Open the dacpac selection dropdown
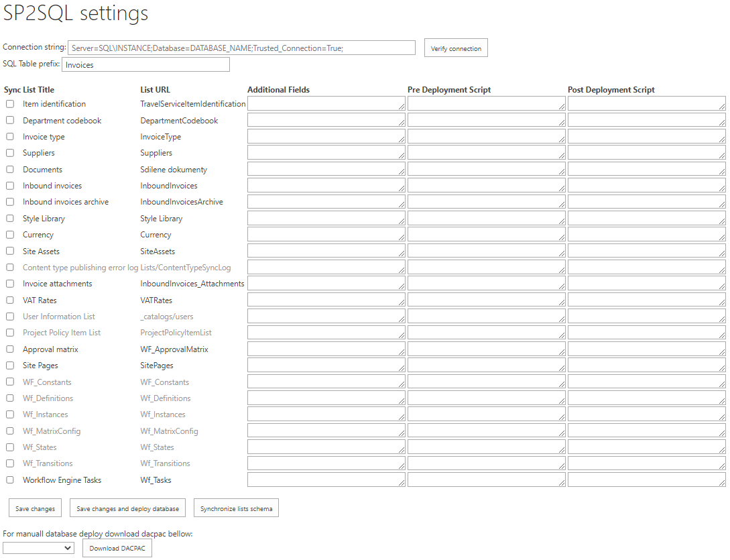The height and width of the screenshot is (560, 730). point(38,548)
